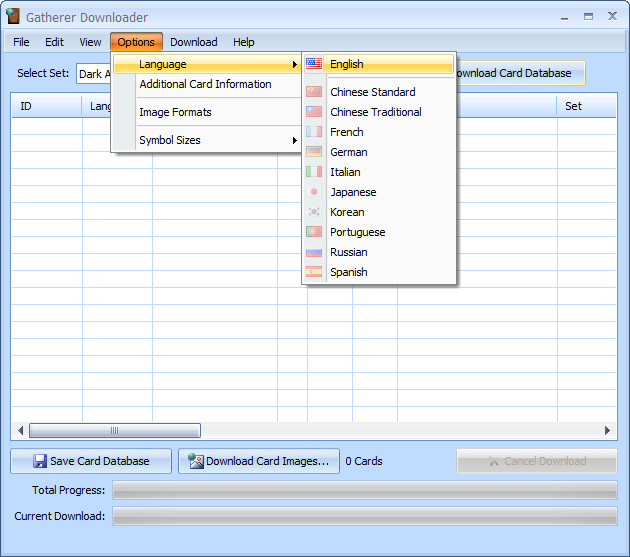Open the Image Formats option
The image size is (630, 557).
pos(175,112)
